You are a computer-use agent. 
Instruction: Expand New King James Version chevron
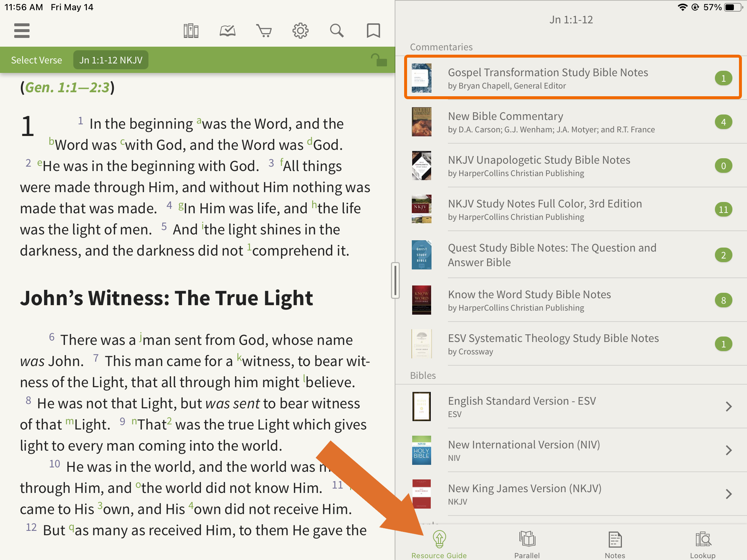click(728, 494)
